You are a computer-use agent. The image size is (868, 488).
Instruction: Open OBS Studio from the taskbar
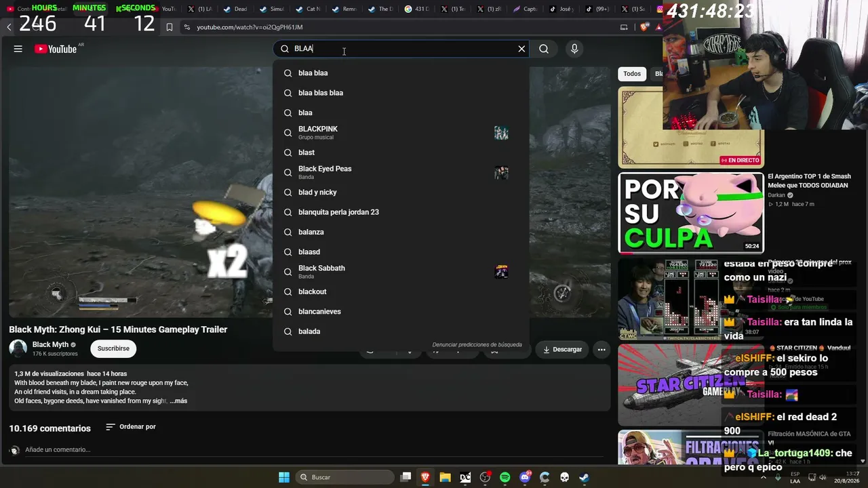(485, 477)
